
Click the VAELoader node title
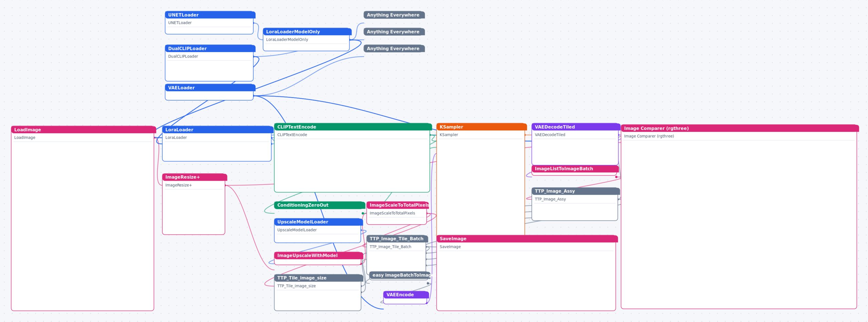click(x=210, y=88)
